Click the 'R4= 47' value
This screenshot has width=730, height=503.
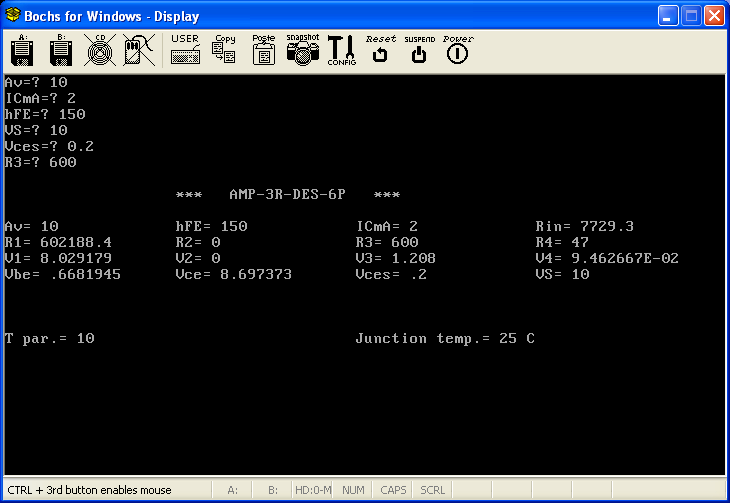(x=562, y=242)
